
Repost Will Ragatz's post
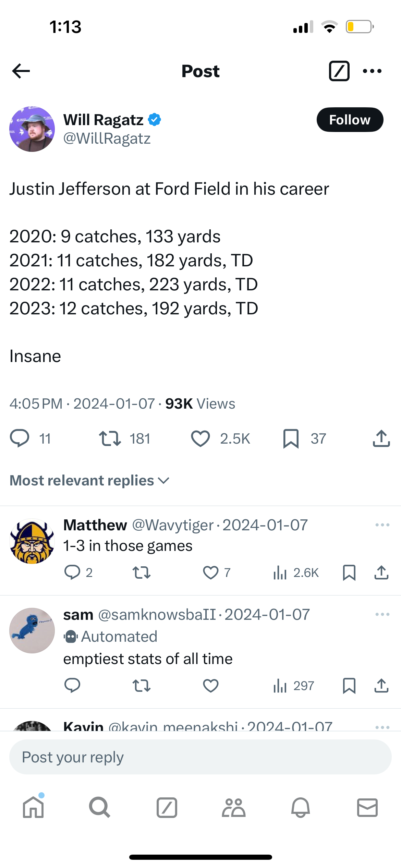pos(110,438)
